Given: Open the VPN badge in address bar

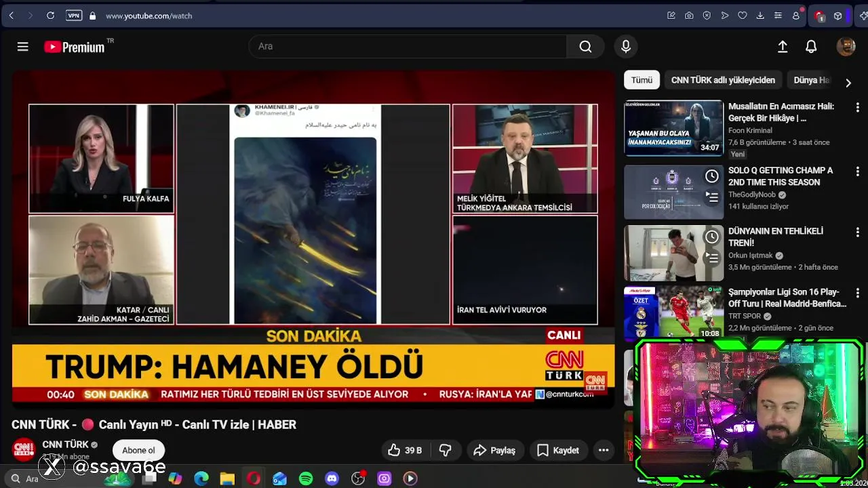Looking at the screenshot, I should 74,16.
